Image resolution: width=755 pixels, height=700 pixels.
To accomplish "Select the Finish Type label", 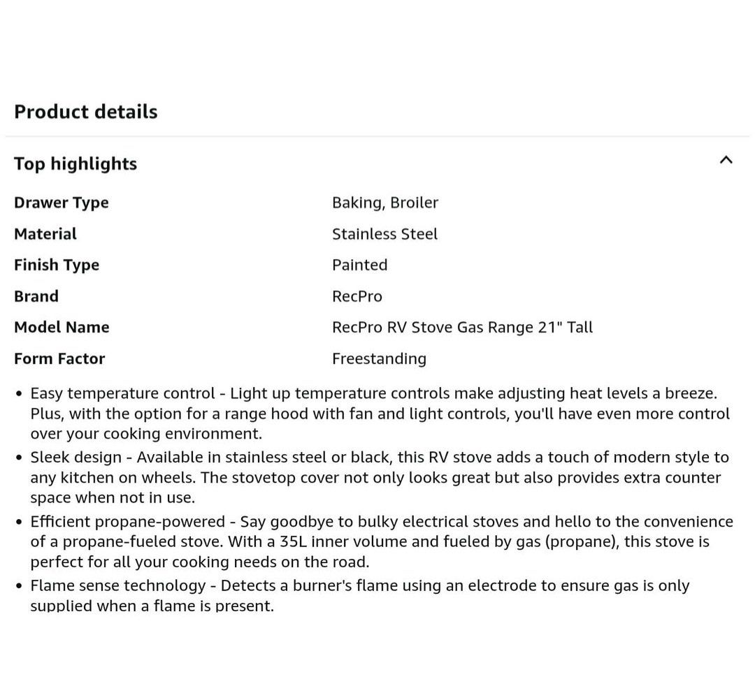I will click(57, 265).
